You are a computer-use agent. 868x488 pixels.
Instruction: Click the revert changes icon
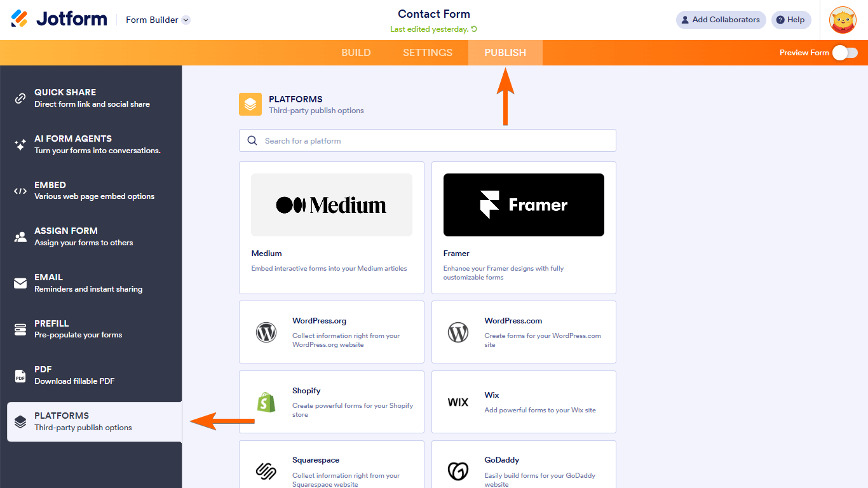[x=474, y=29]
